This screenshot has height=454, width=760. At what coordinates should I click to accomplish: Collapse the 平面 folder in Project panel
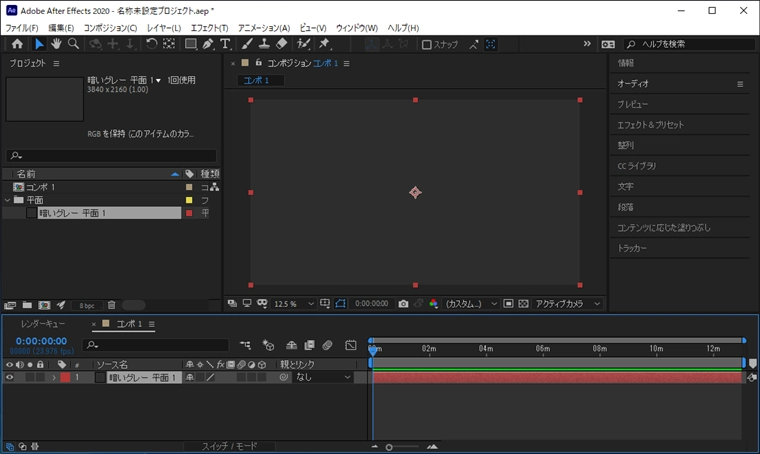coord(8,200)
